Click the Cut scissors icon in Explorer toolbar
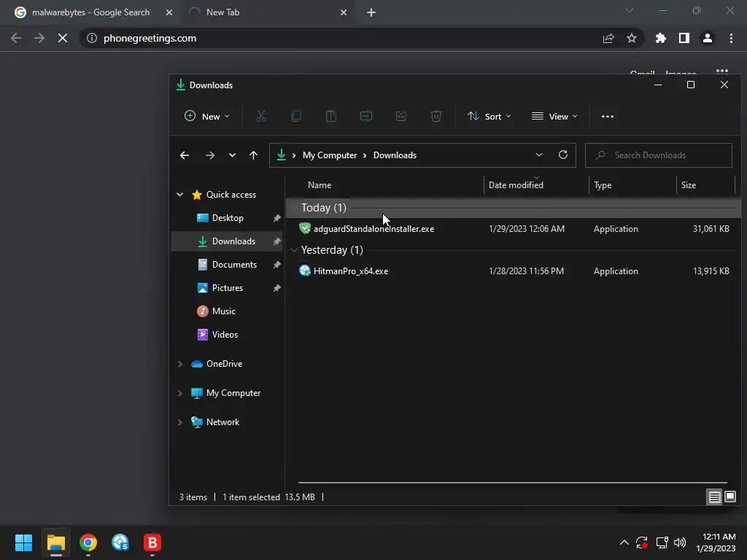Viewport: 747px width, 560px height. pyautogui.click(x=260, y=116)
